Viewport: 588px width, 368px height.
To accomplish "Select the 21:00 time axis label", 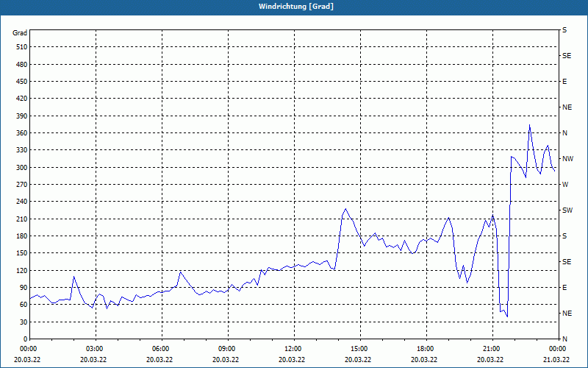I will (491, 348).
